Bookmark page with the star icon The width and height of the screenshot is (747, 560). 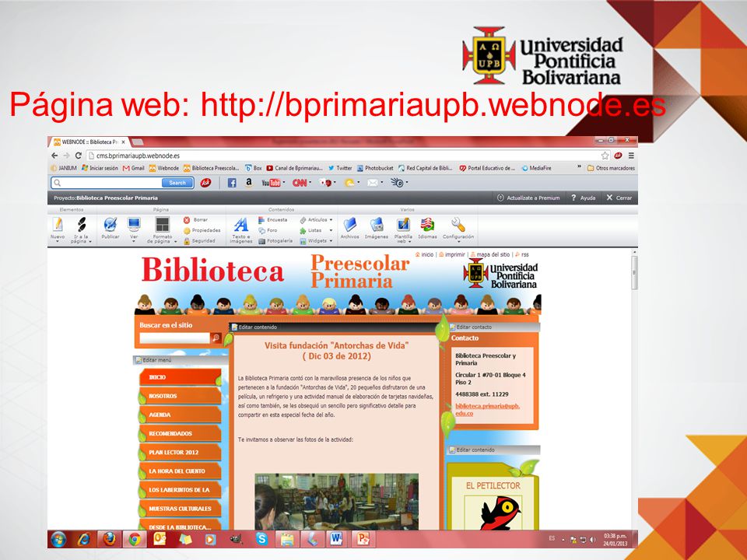605,156
